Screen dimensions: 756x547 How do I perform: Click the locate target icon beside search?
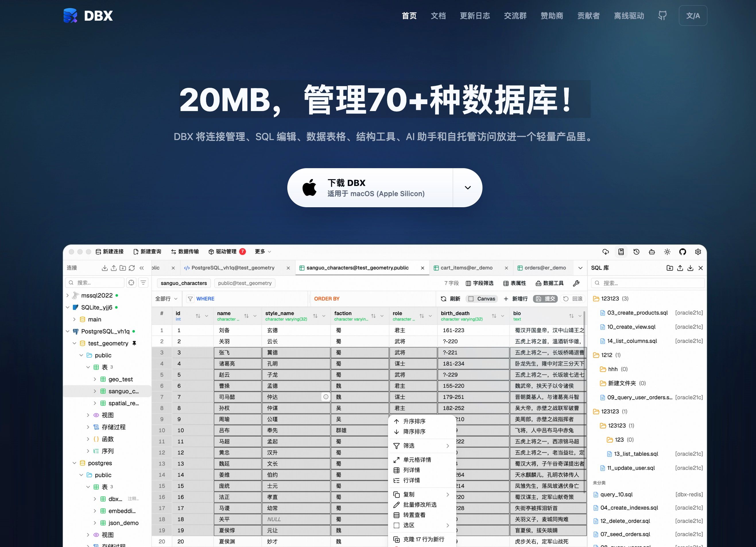(131, 283)
